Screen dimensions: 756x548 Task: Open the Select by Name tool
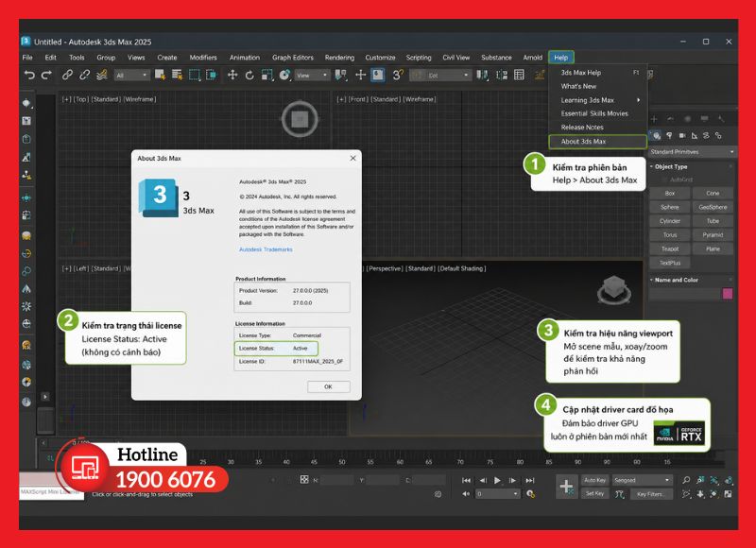coord(177,75)
